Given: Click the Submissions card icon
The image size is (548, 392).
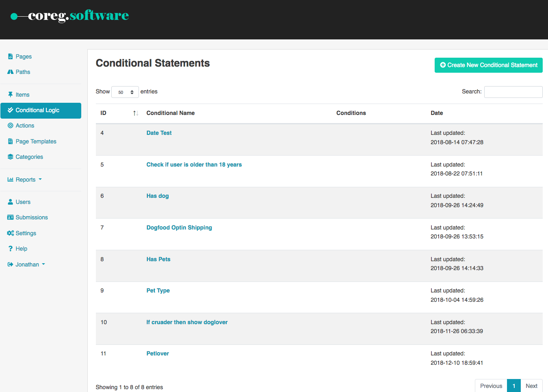Looking at the screenshot, I should (x=11, y=217).
